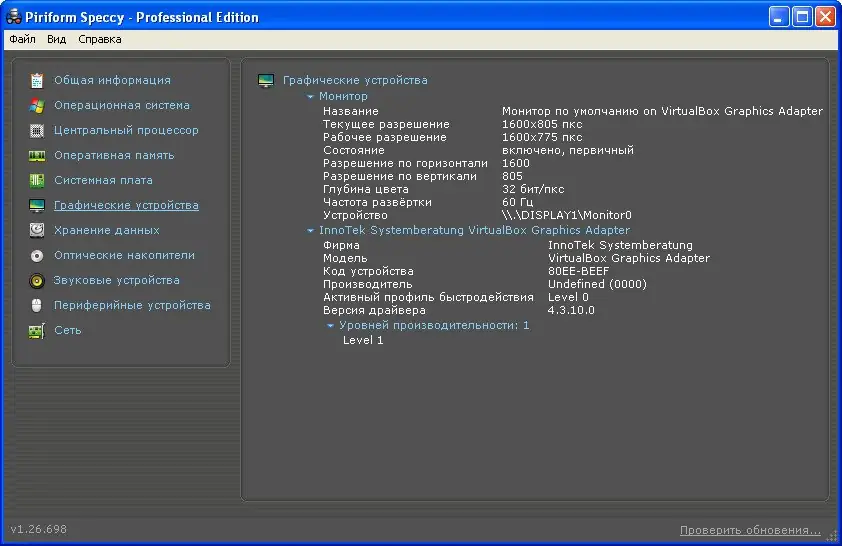
Task: Maximize the Speccy window
Action: point(802,17)
